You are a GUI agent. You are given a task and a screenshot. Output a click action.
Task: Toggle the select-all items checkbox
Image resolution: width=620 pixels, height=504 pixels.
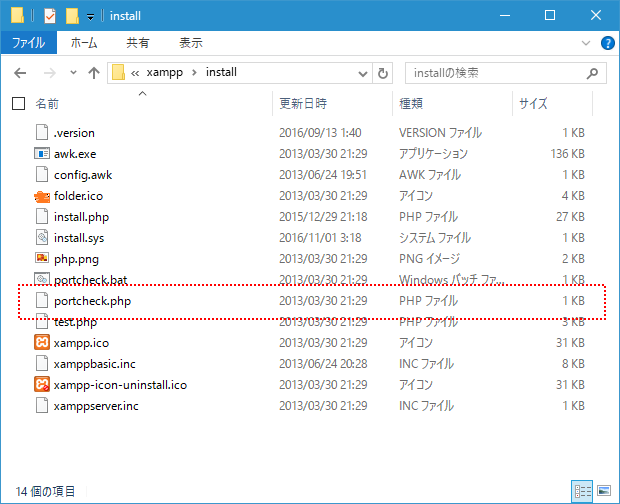19,104
